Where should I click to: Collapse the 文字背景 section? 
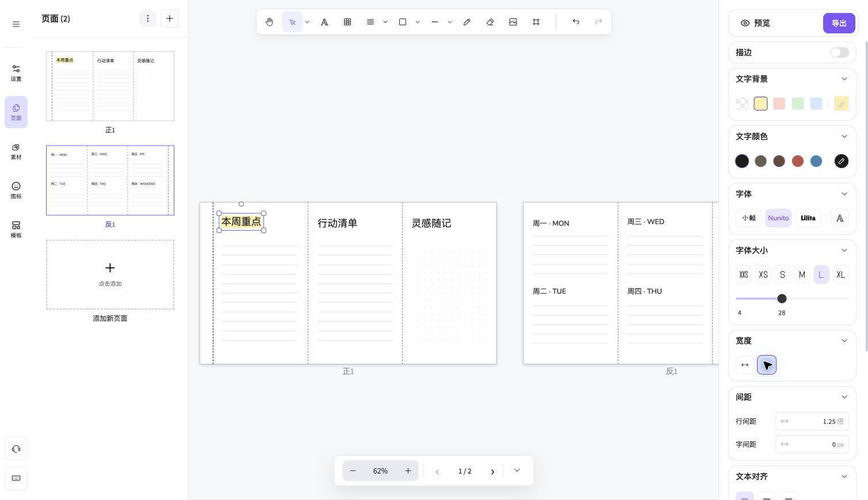click(x=844, y=79)
